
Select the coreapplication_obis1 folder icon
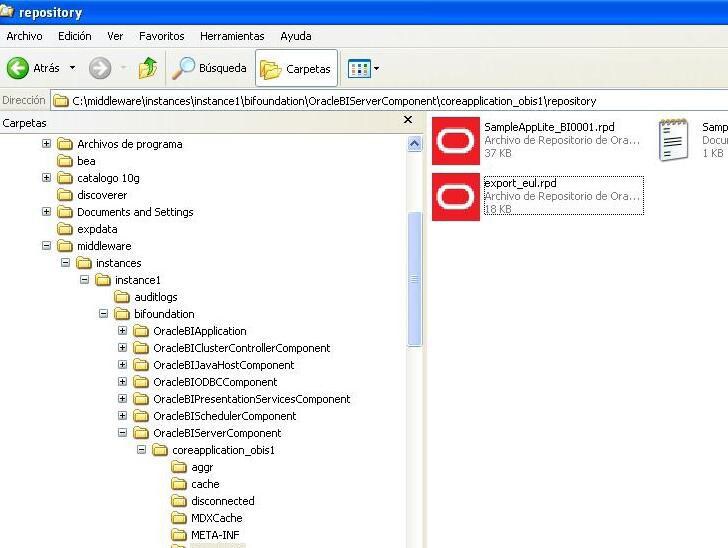[x=160, y=450]
